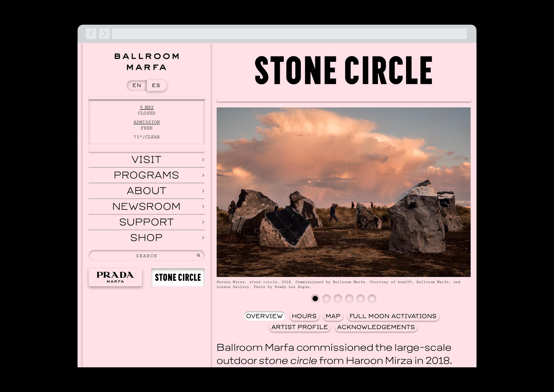Click the Admission link
This screenshot has height=392, width=554.
click(146, 122)
